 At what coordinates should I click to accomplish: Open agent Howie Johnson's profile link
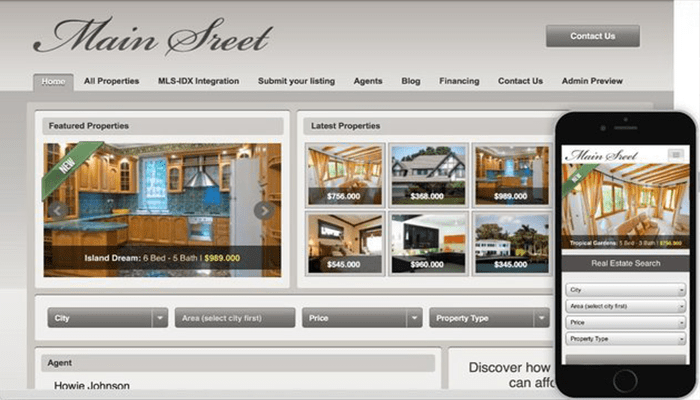click(x=91, y=385)
